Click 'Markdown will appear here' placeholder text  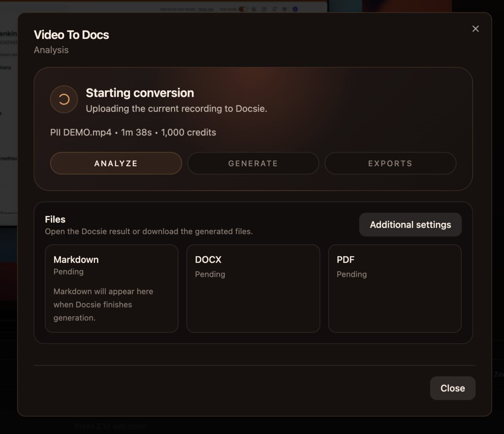[103, 305]
